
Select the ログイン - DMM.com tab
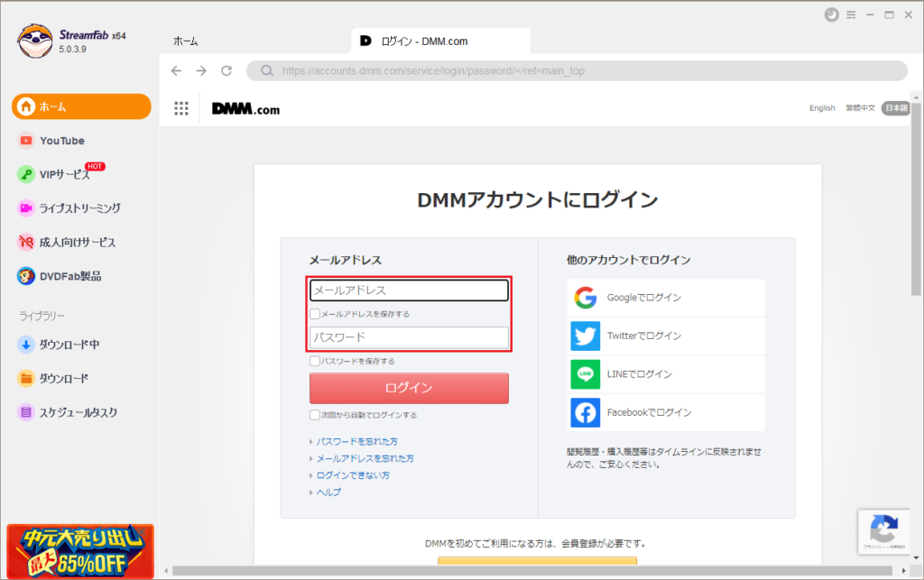[x=440, y=41]
